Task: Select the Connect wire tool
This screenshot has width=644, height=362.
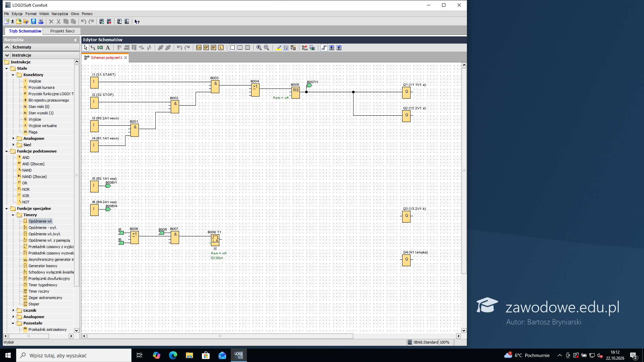Action: pyautogui.click(x=93, y=48)
